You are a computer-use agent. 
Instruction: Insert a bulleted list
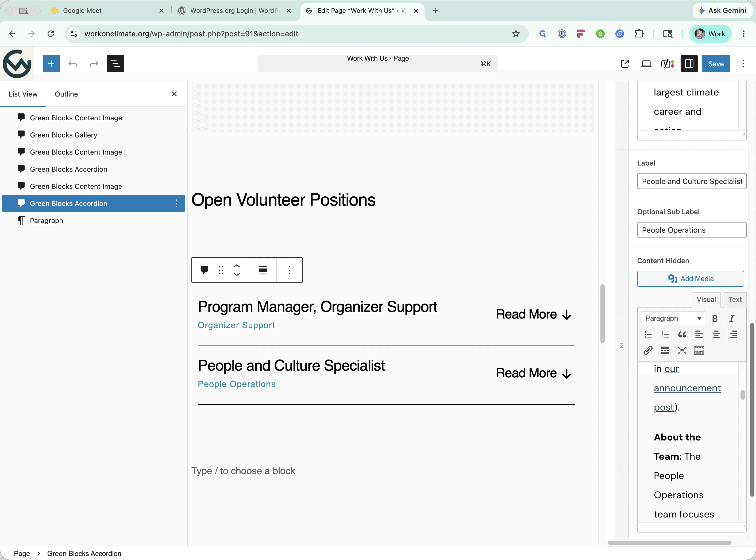point(648,335)
